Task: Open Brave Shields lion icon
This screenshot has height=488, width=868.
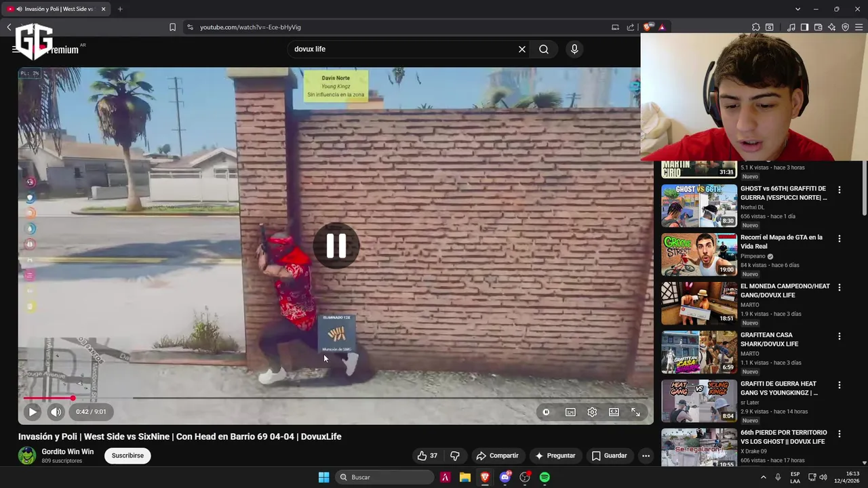Action: tap(648, 27)
